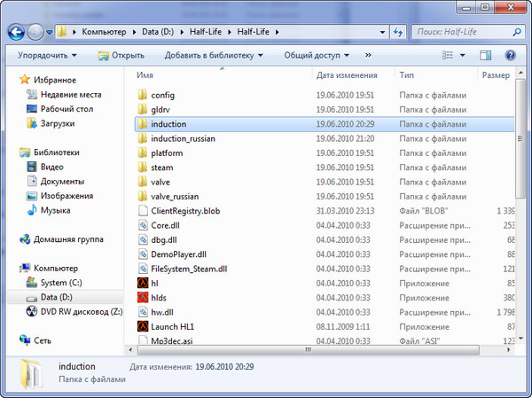Screen dimensions: 532x398
Task: Click the magnifier search icon
Action: (517, 32)
